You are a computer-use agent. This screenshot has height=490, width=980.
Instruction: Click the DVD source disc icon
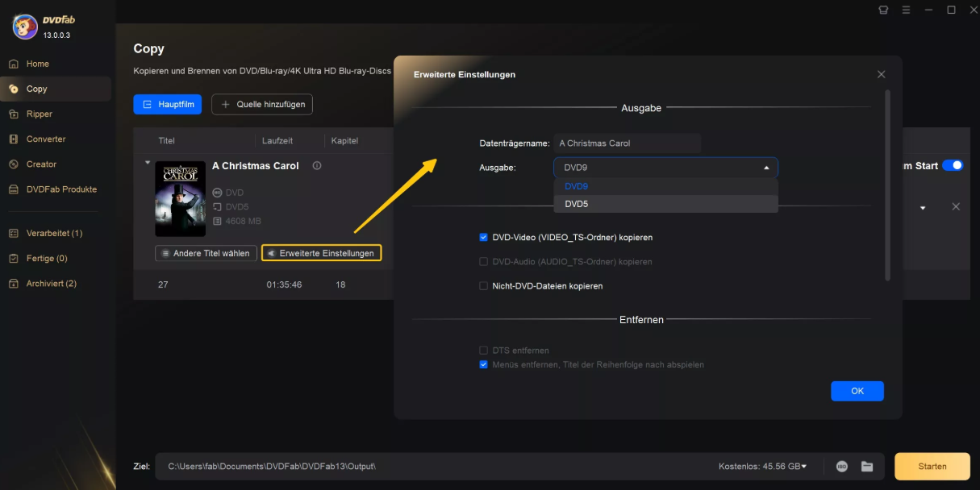pos(217,193)
